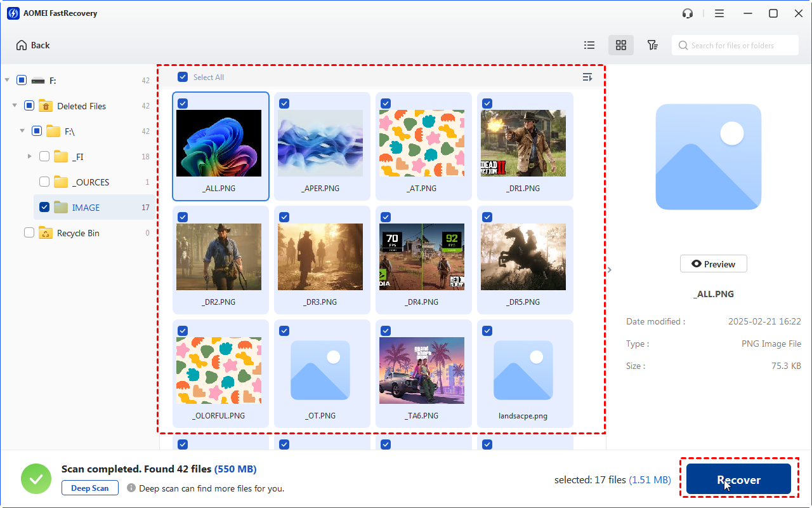Expand the _FI folder node
This screenshot has height=508, width=812.
point(29,157)
